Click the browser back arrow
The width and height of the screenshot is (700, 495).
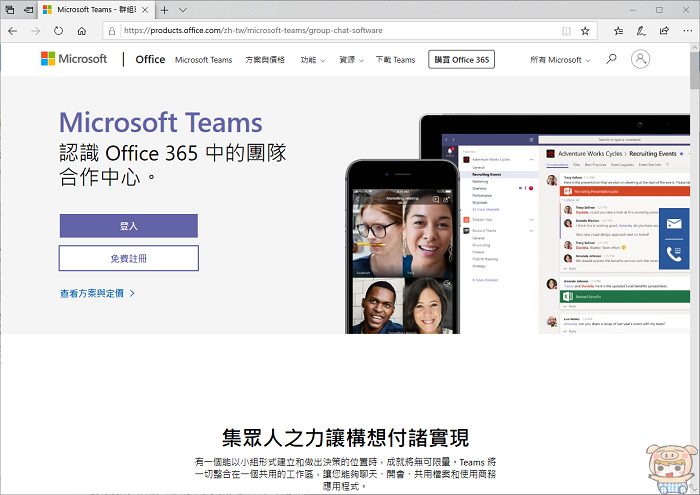pyautogui.click(x=13, y=31)
